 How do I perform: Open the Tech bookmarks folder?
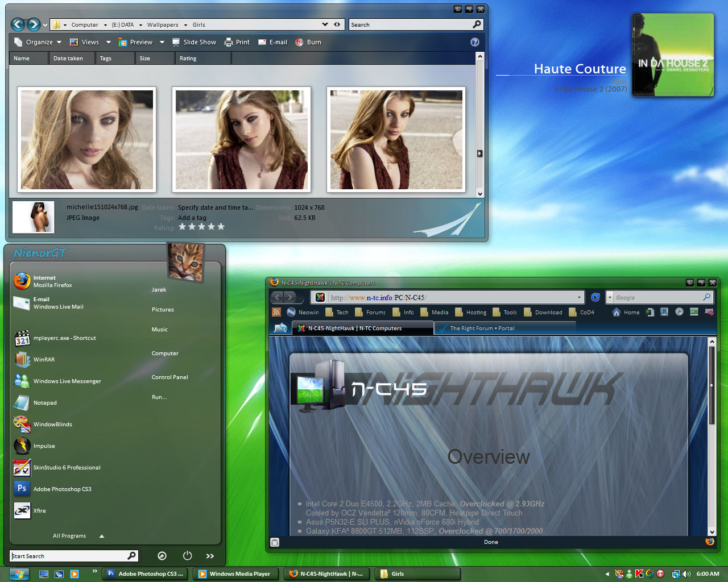pos(337,312)
